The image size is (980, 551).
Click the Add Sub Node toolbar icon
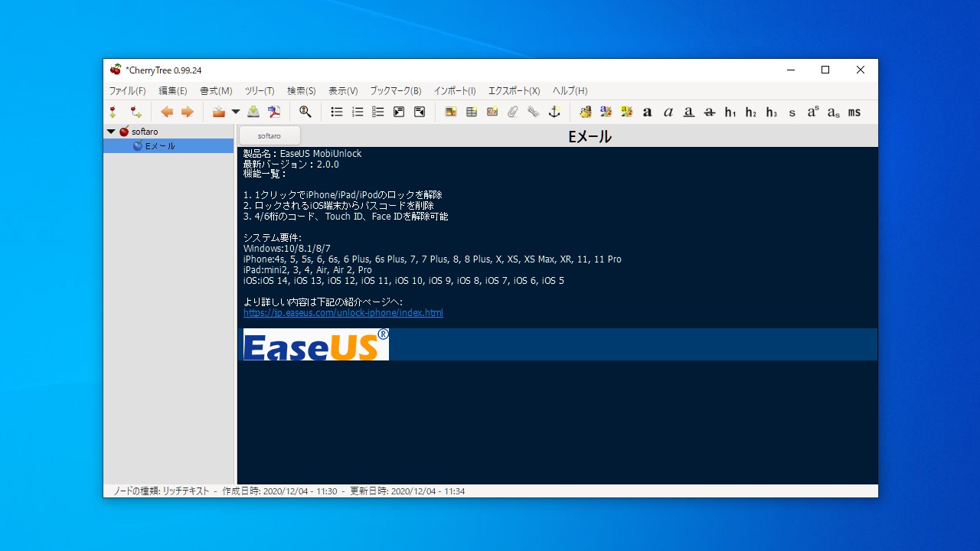[x=136, y=112]
